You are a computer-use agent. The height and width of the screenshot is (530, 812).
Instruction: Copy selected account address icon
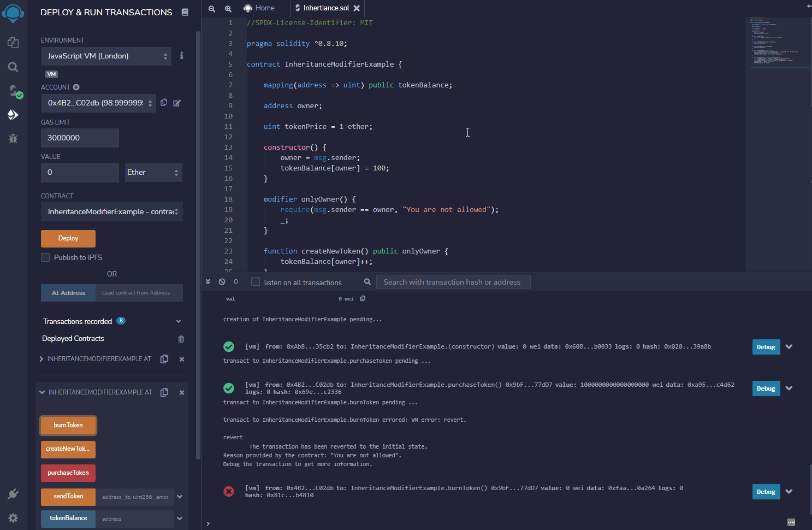164,102
